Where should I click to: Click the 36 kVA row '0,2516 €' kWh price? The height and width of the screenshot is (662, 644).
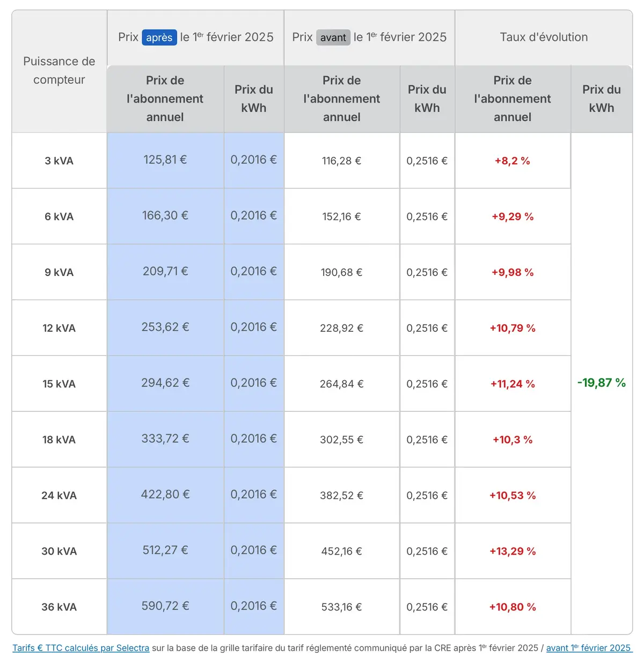pyautogui.click(x=427, y=607)
